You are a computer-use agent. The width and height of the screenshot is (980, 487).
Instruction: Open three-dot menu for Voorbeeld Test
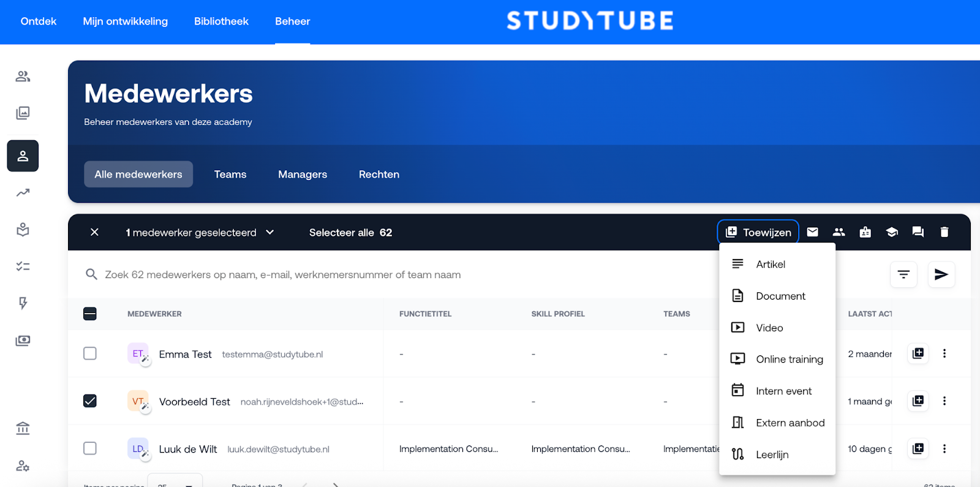click(944, 401)
